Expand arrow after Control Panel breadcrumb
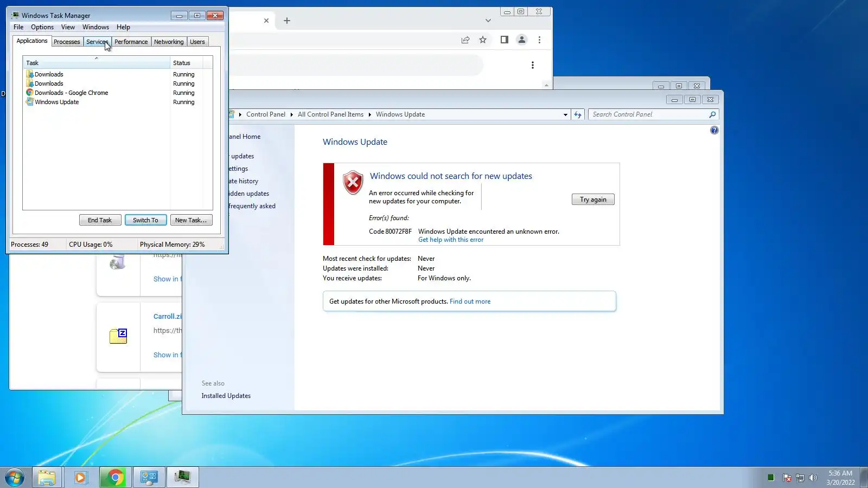This screenshot has height=488, width=868. tap(291, 114)
